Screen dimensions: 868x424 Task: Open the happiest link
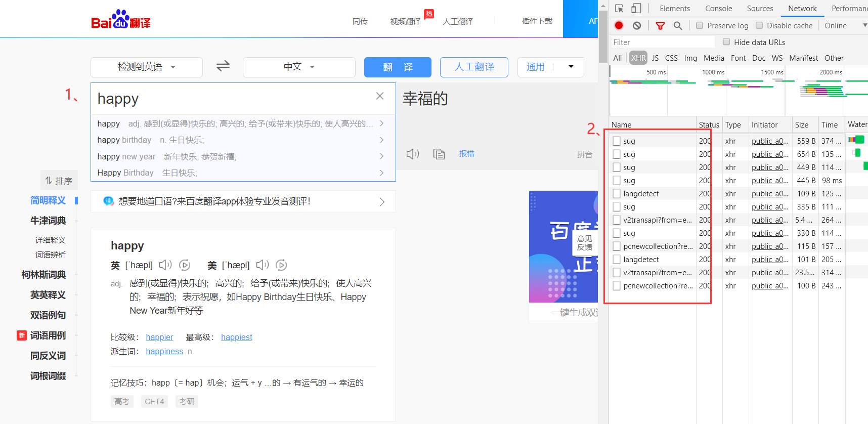[x=236, y=337]
